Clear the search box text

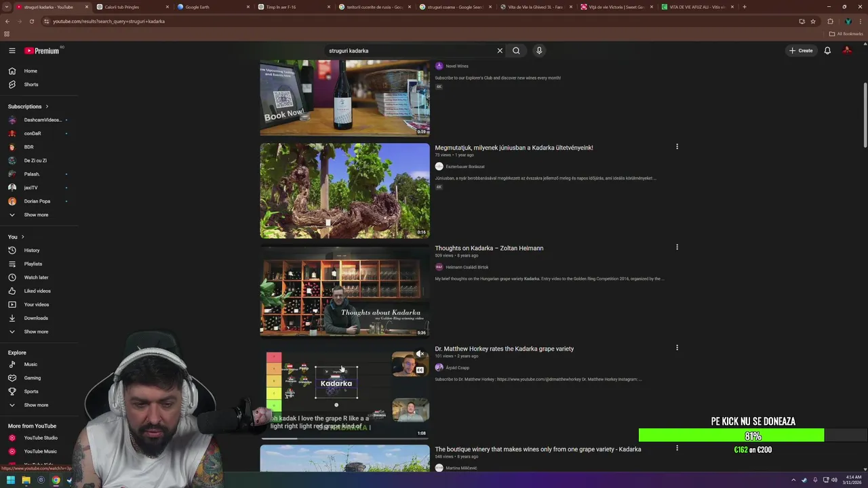[x=500, y=51]
